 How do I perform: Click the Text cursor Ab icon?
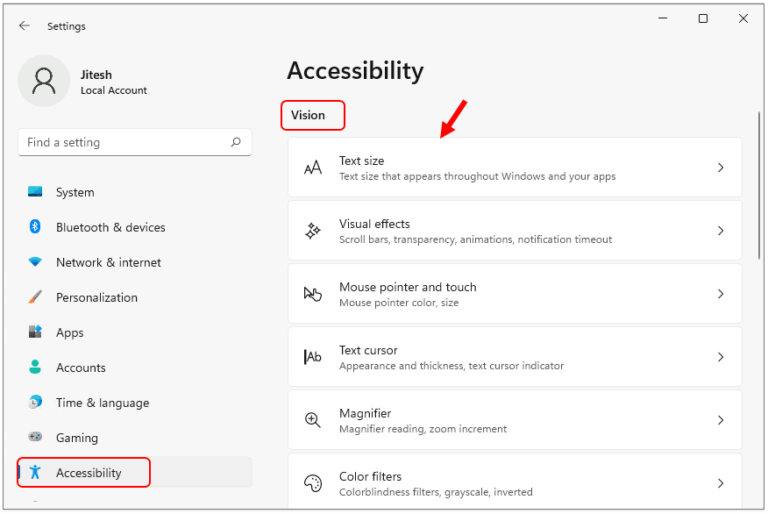coord(313,357)
